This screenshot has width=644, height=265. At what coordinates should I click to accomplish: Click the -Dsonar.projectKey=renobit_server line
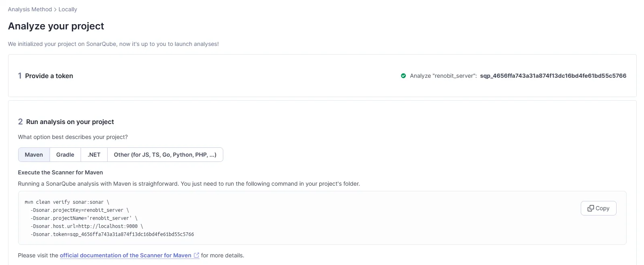click(80, 210)
